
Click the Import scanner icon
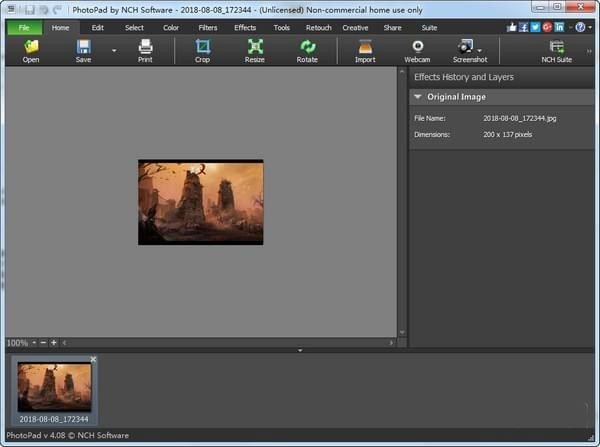(365, 47)
